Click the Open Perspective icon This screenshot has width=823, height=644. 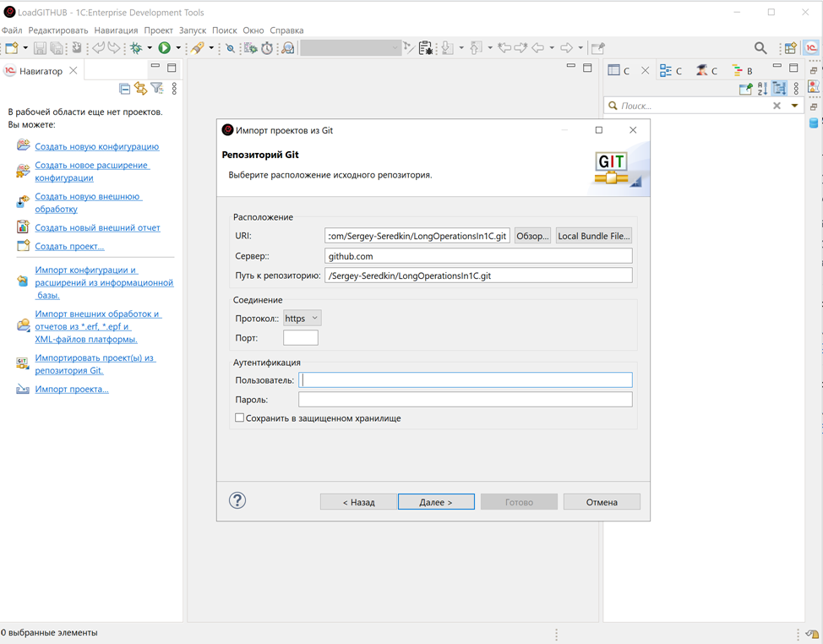[x=790, y=48]
